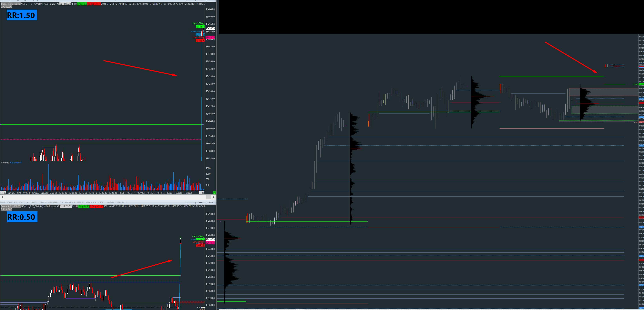Click the 1-26 date marker on time axis

[201, 193]
